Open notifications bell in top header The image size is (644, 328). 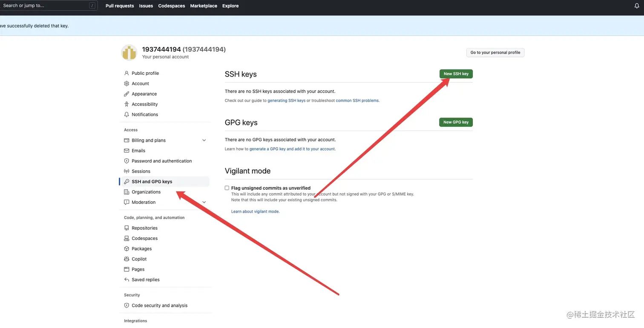(637, 6)
